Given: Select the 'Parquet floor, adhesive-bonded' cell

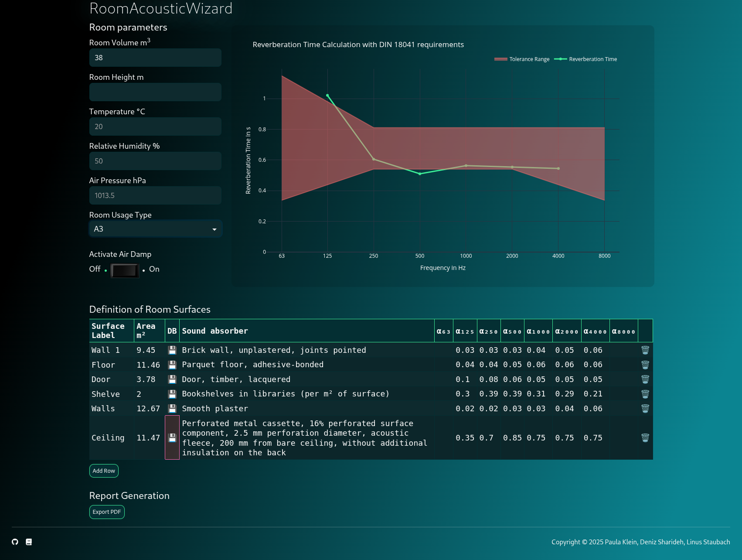Looking at the screenshot, I should click(307, 365).
